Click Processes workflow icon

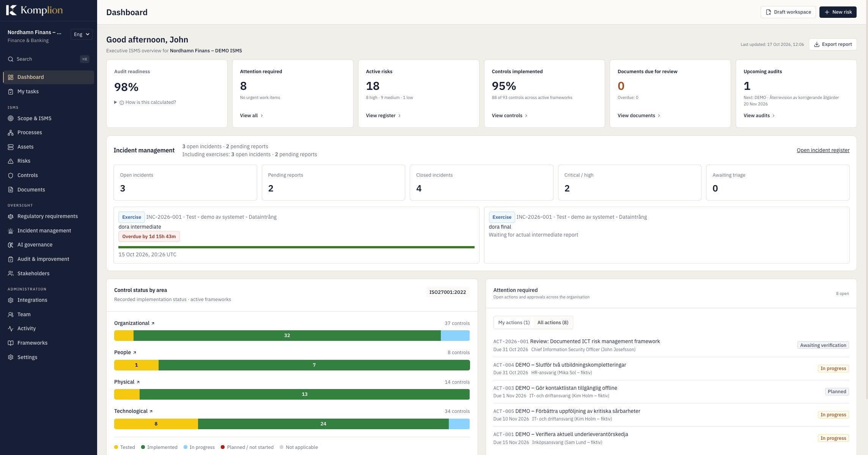point(11,132)
